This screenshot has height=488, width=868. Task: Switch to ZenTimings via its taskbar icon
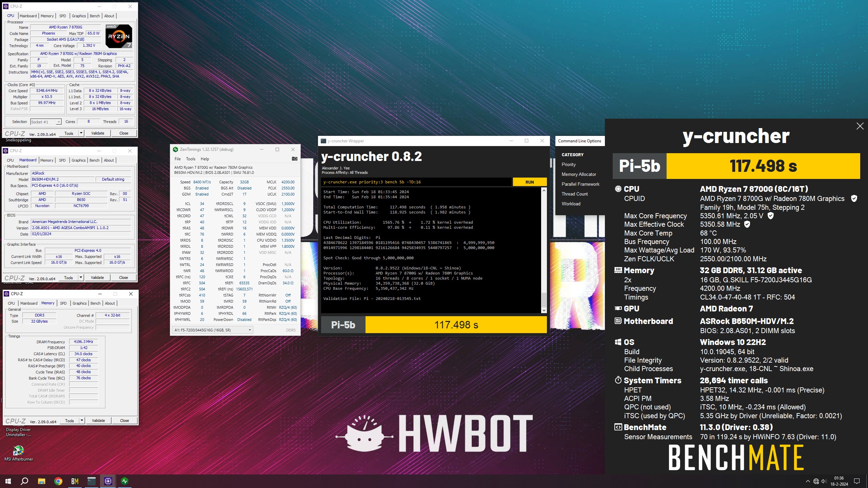point(125,481)
